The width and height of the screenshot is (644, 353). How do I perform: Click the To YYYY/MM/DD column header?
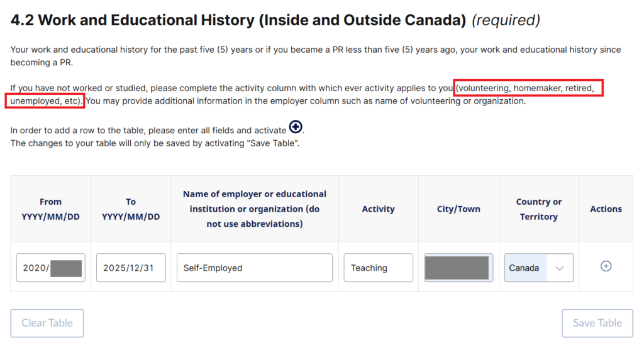pos(131,209)
